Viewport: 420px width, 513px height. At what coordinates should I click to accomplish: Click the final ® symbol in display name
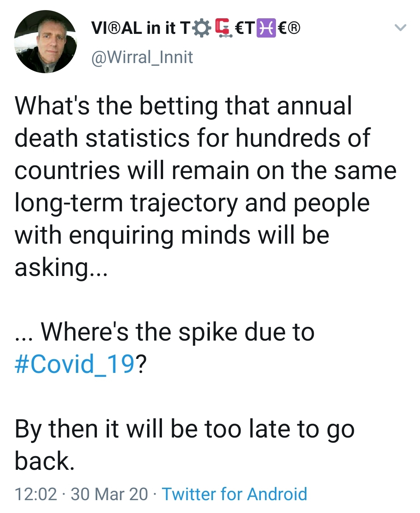[x=295, y=28]
